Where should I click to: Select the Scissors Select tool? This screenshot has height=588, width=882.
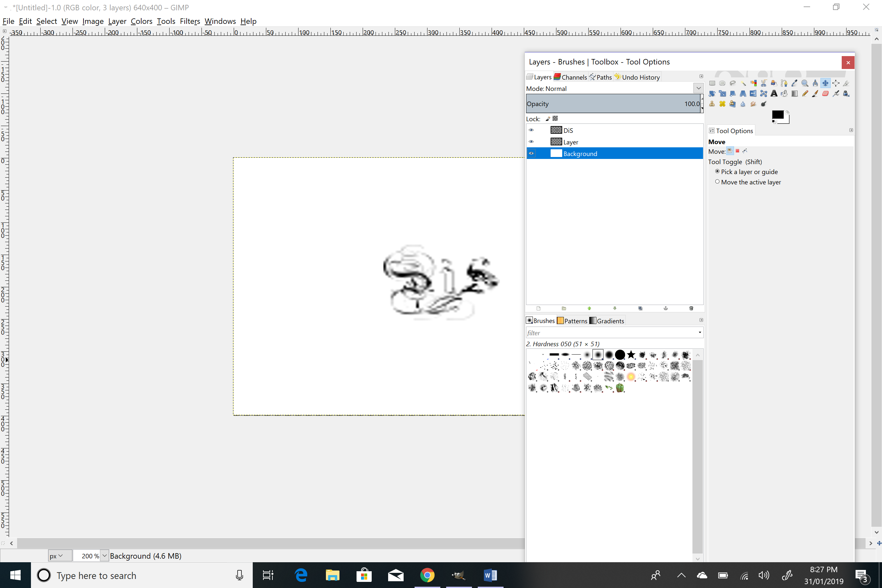coord(763,83)
